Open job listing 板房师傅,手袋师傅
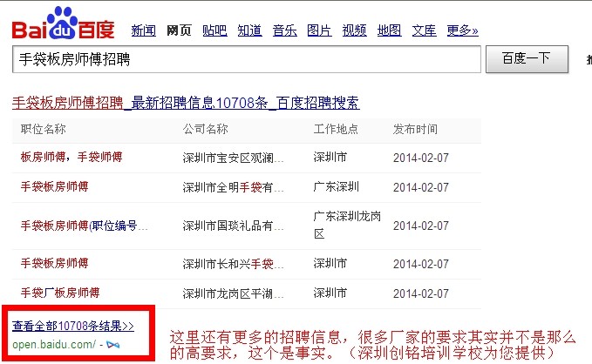This screenshot has width=592, height=364. click(71, 157)
